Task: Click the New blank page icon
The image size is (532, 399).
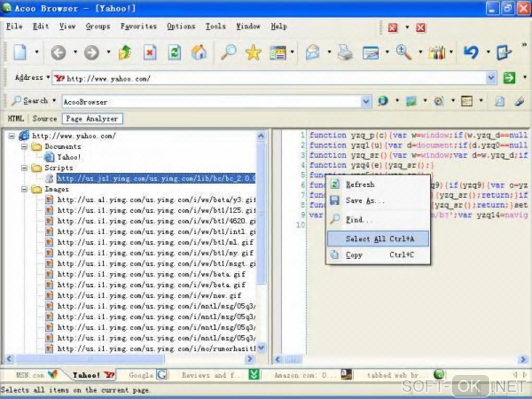Action: coord(20,52)
